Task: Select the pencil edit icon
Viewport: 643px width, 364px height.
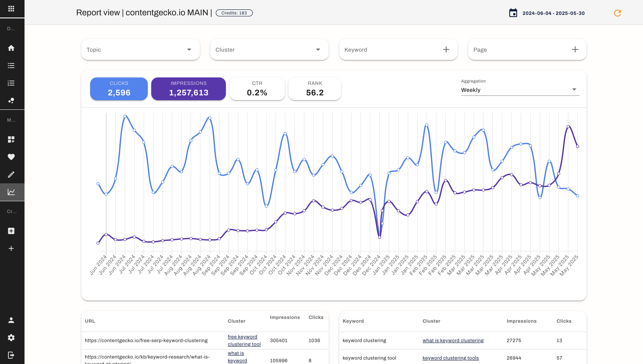Action: point(11,174)
